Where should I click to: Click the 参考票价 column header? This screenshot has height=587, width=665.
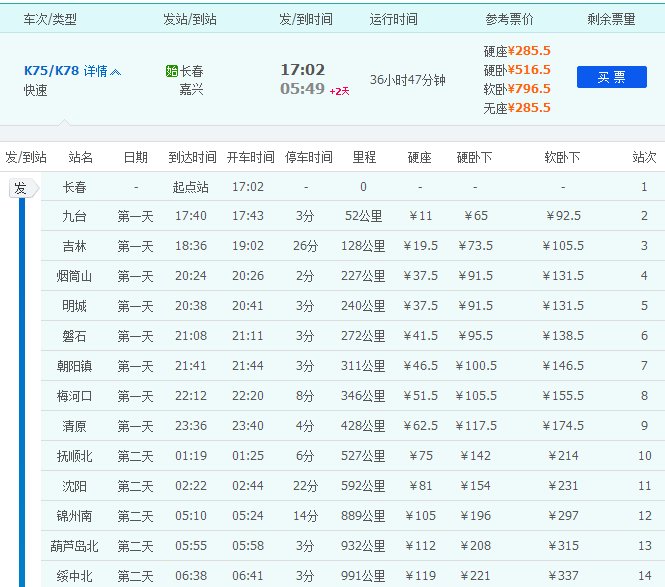click(509, 19)
